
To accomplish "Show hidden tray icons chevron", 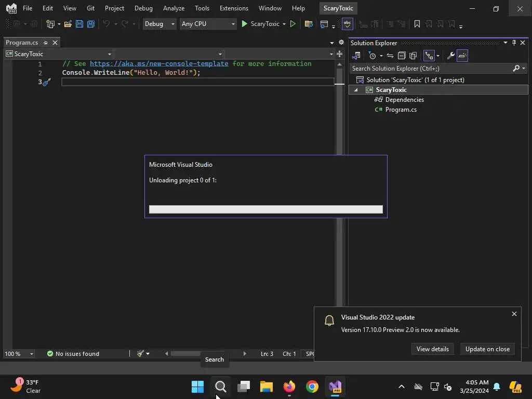I will (x=402, y=387).
